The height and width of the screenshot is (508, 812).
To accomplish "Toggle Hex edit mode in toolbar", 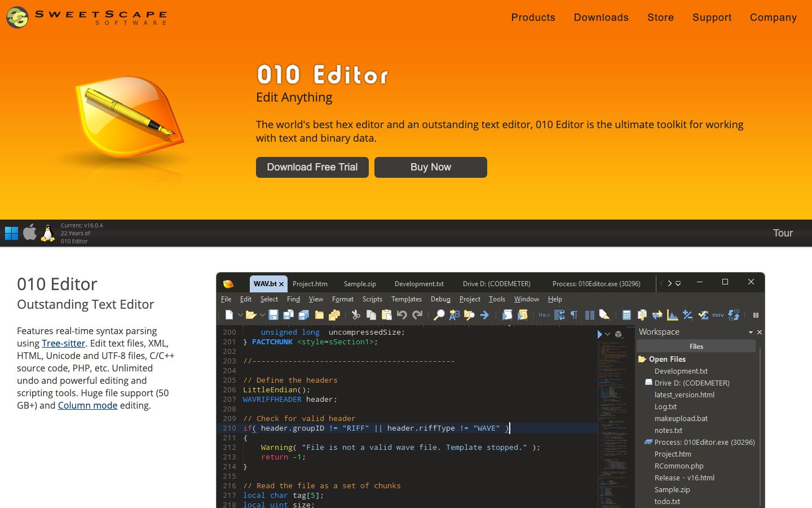I will (x=544, y=315).
